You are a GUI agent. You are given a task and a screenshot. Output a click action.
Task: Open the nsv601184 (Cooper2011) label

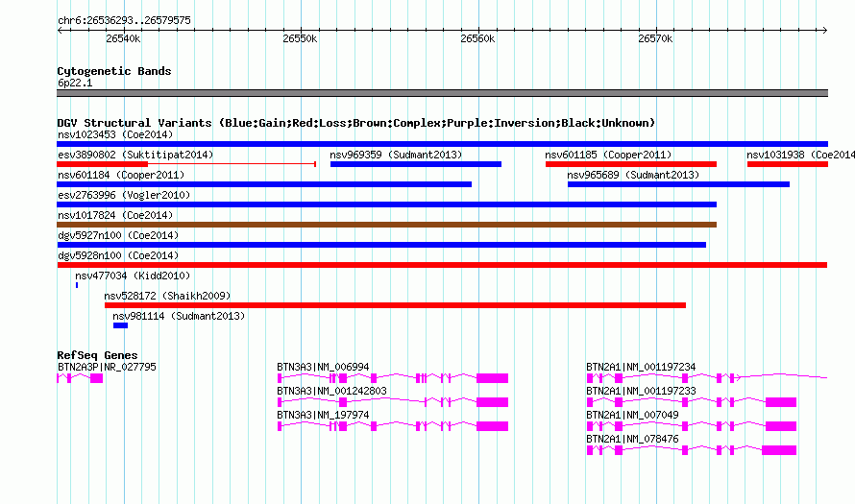point(121,175)
